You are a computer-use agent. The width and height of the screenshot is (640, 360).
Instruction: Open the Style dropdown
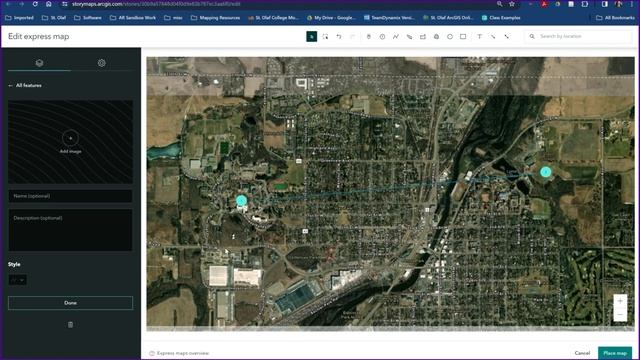(18, 280)
